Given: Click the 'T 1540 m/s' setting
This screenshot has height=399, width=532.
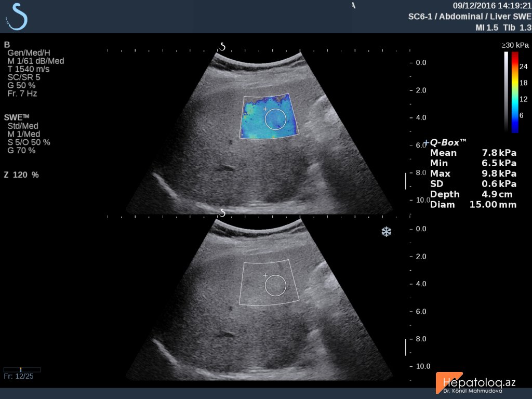Looking at the screenshot, I should [x=29, y=69].
